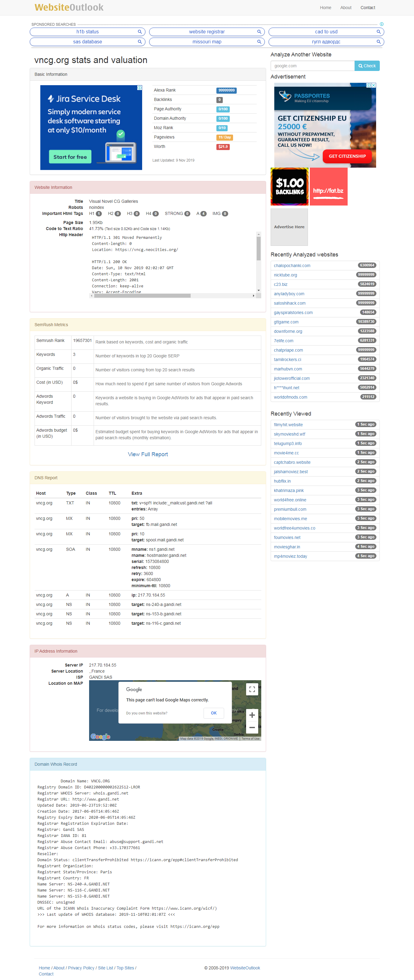Click scroll-down arrow of HTTP header box
The height and width of the screenshot is (980, 414).
point(259,290)
